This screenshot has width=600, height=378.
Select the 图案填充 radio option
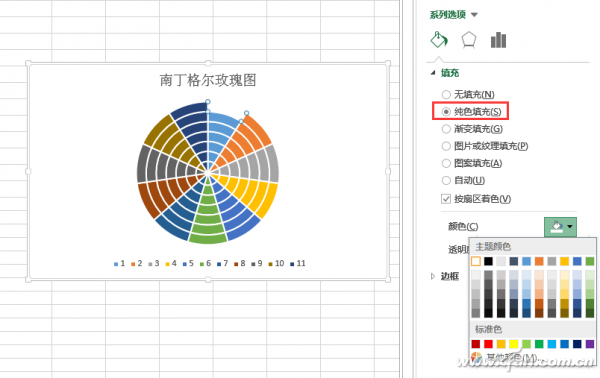tap(446, 163)
